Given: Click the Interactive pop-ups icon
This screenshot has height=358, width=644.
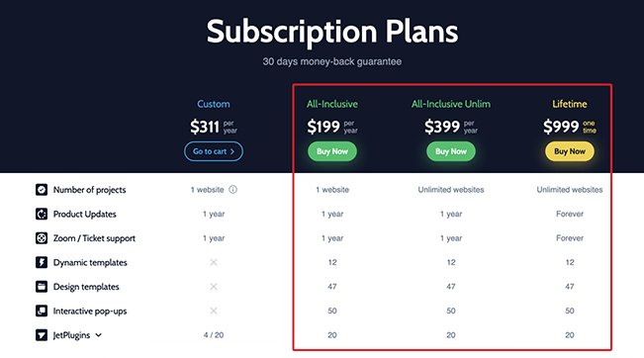Looking at the screenshot, I should (x=42, y=311).
